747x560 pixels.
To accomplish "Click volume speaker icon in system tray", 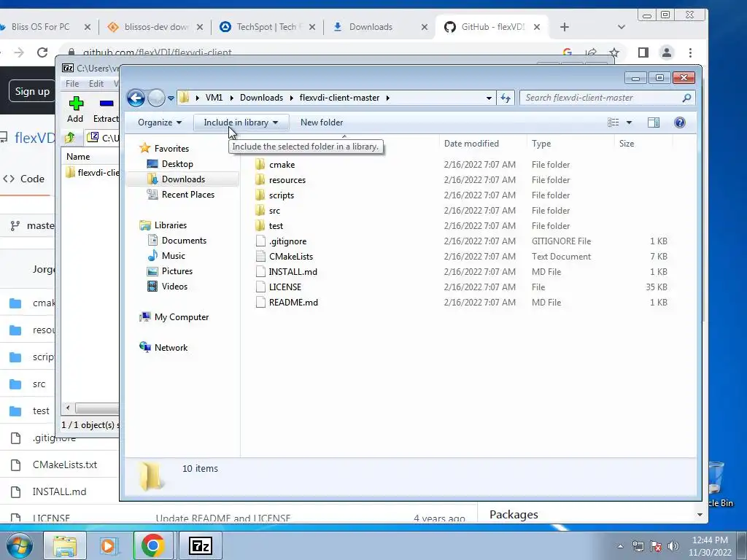I will coord(673,546).
